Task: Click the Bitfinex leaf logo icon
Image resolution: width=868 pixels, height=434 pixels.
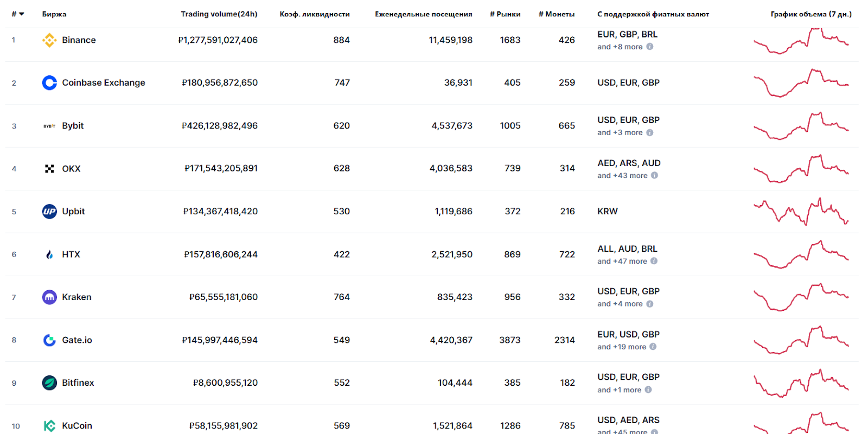Action: tap(49, 383)
